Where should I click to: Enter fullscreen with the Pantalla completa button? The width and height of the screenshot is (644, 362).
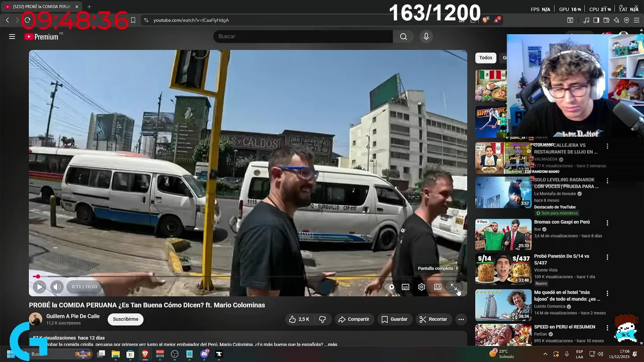pyautogui.click(x=454, y=287)
